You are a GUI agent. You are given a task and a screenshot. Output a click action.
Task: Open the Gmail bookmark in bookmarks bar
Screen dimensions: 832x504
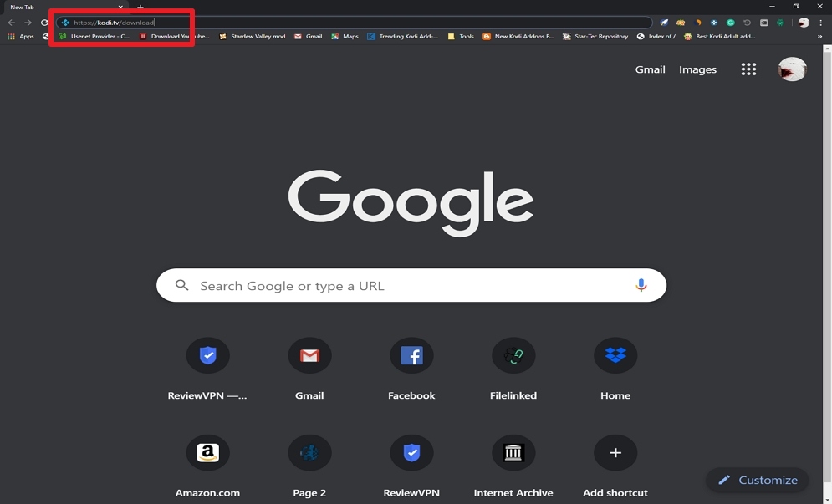point(309,37)
